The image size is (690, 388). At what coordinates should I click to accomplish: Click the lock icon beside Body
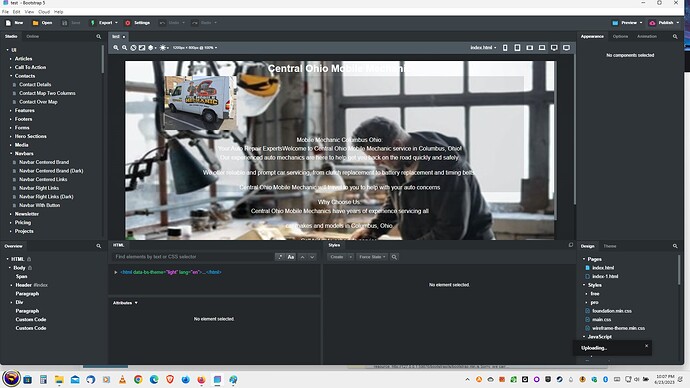pos(30,267)
